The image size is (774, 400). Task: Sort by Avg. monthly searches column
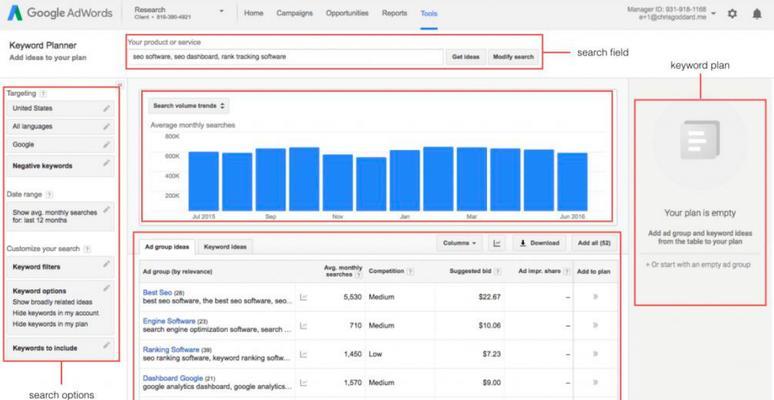point(343,271)
